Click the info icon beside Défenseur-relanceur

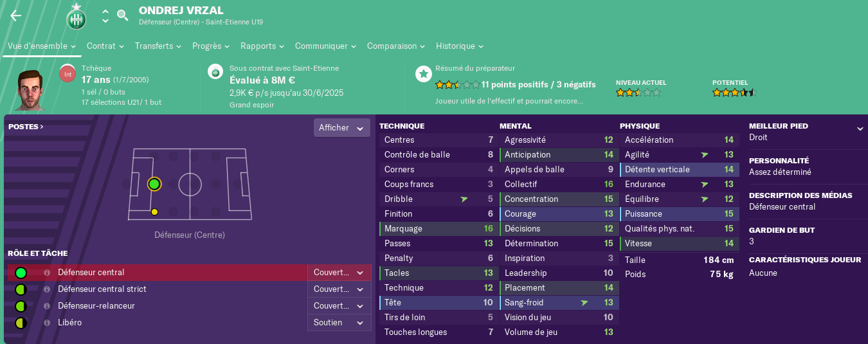click(x=47, y=306)
